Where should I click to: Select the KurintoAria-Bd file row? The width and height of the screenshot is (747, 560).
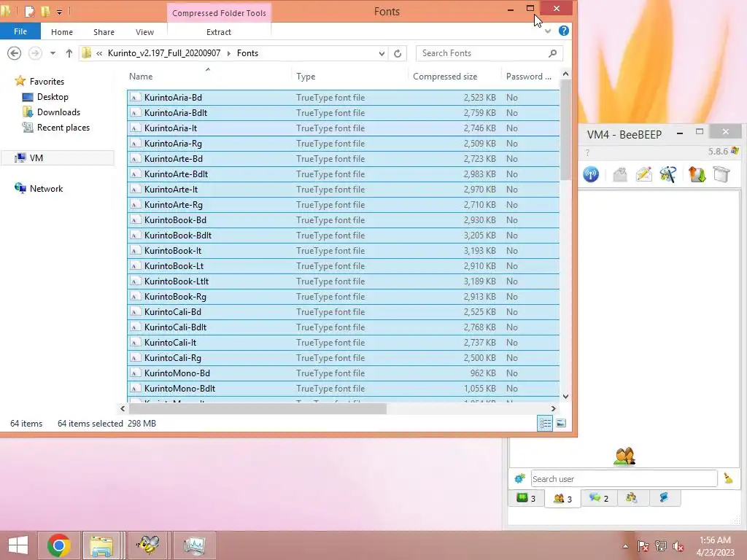click(343, 97)
